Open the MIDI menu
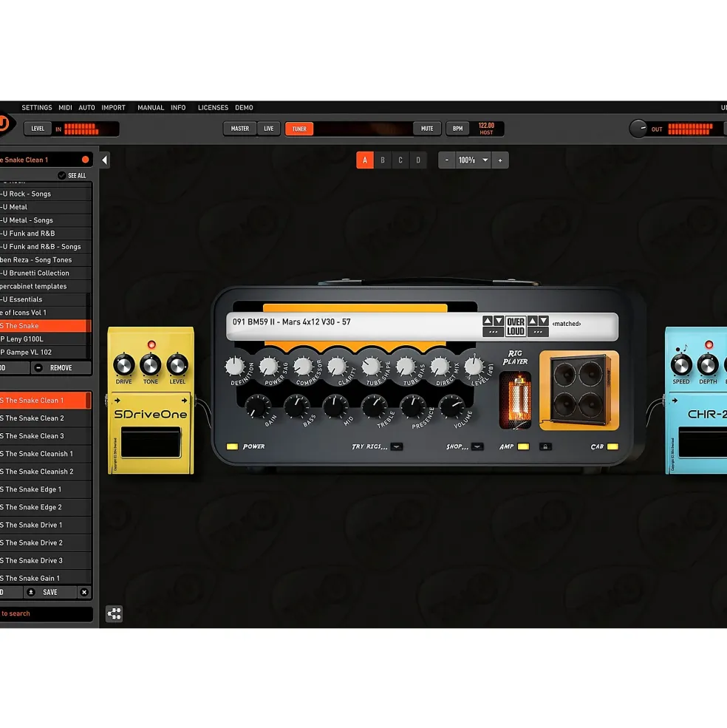This screenshot has width=727, height=728. [65, 108]
